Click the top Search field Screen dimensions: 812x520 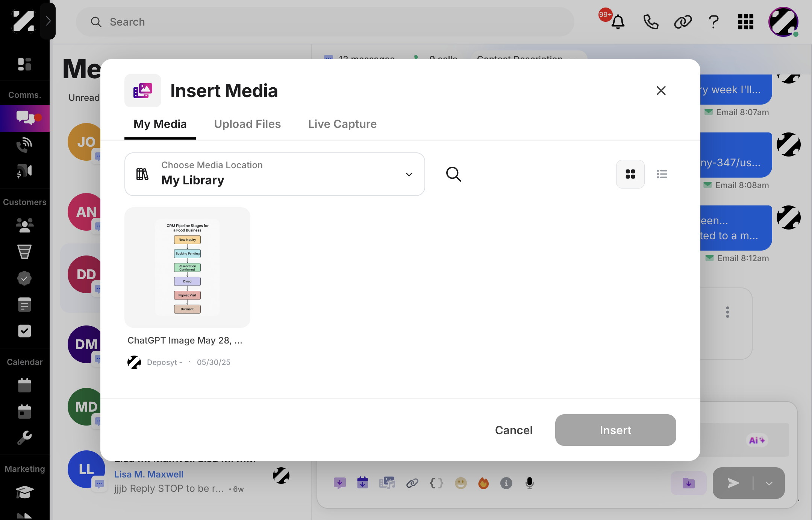pyautogui.click(x=325, y=22)
